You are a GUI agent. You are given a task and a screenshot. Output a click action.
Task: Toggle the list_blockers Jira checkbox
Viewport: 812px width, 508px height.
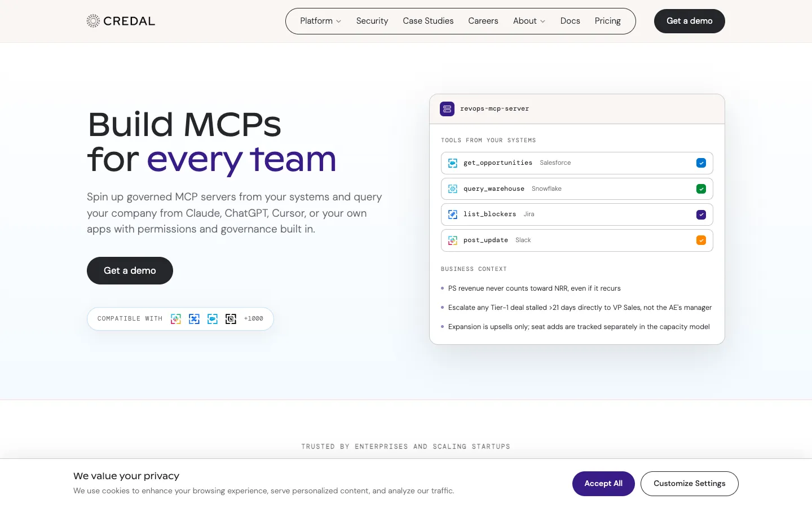click(x=701, y=214)
